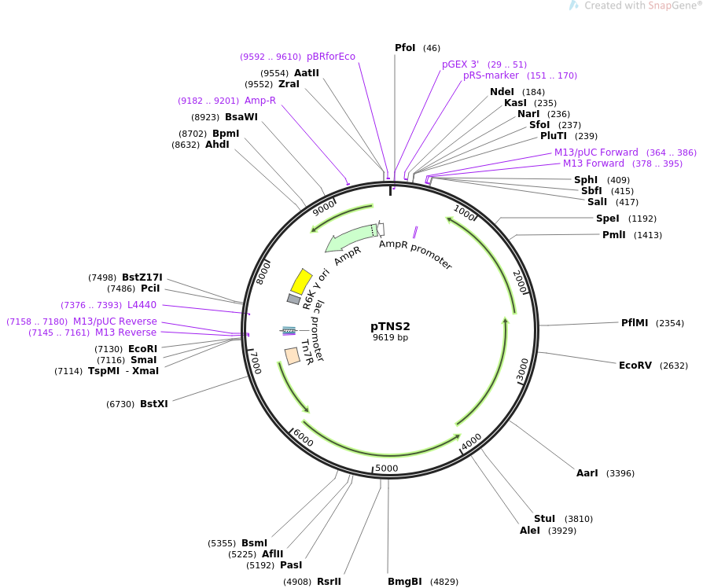Select the AarI restriction site label

click(587, 473)
